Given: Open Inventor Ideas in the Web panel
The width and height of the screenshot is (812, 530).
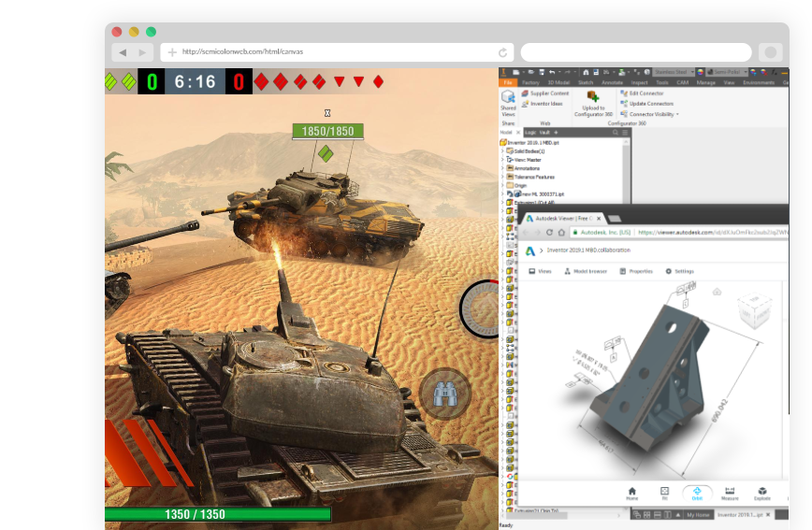Looking at the screenshot, I should (542, 104).
